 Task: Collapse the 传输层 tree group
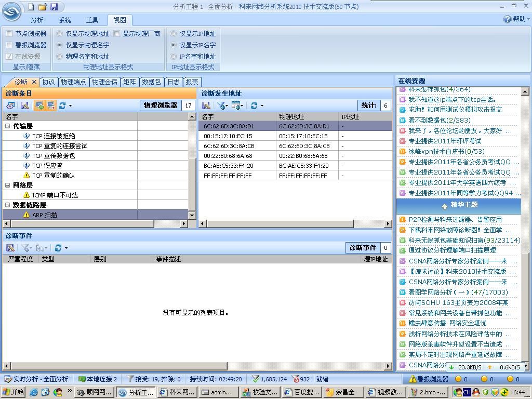click(x=8, y=126)
